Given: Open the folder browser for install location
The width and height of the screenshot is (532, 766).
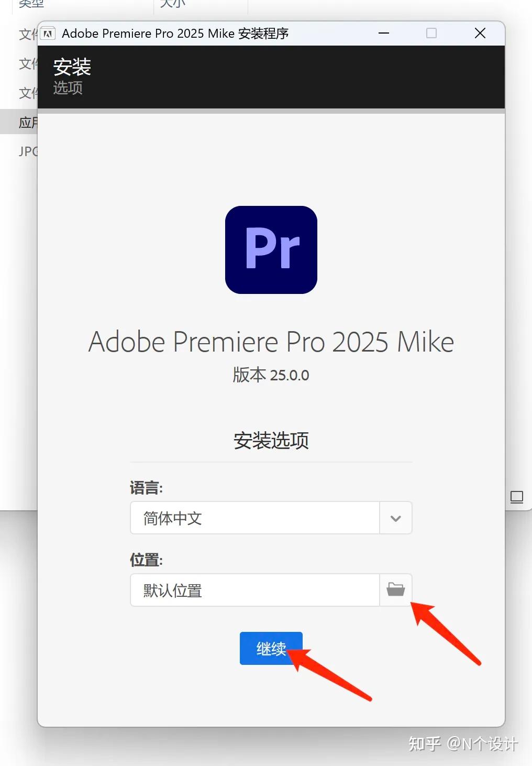Looking at the screenshot, I should 396,590.
